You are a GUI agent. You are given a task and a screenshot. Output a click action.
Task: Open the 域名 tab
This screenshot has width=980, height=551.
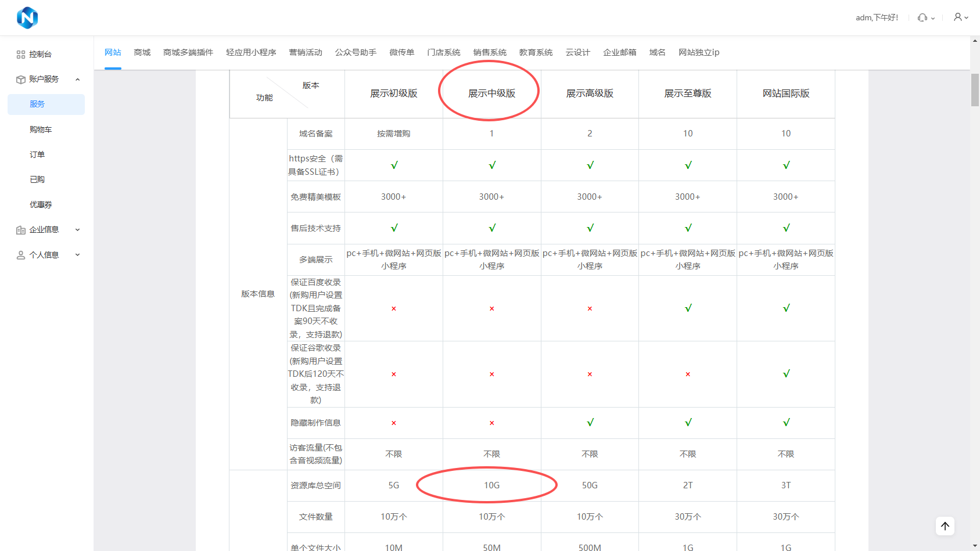(x=657, y=52)
